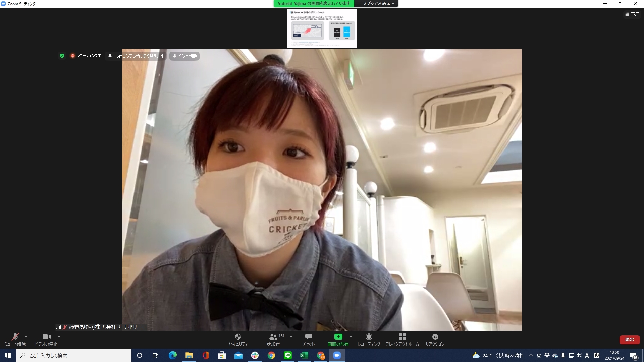644x362 pixels.
Task: Click the shared slide thumbnail preview
Action: pyautogui.click(x=322, y=28)
